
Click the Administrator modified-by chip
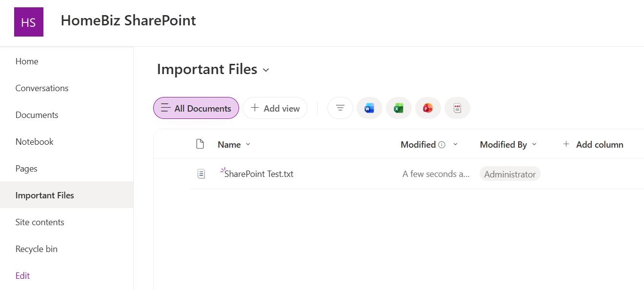coord(510,174)
